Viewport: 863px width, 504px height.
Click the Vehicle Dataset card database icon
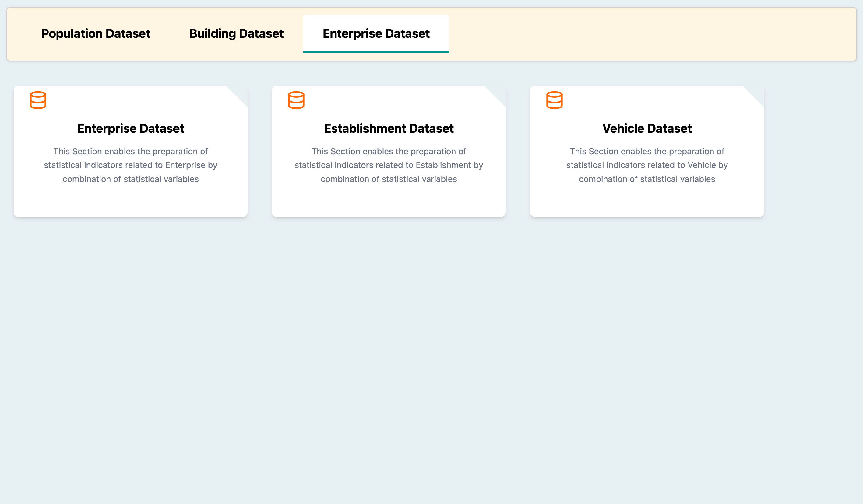[555, 100]
